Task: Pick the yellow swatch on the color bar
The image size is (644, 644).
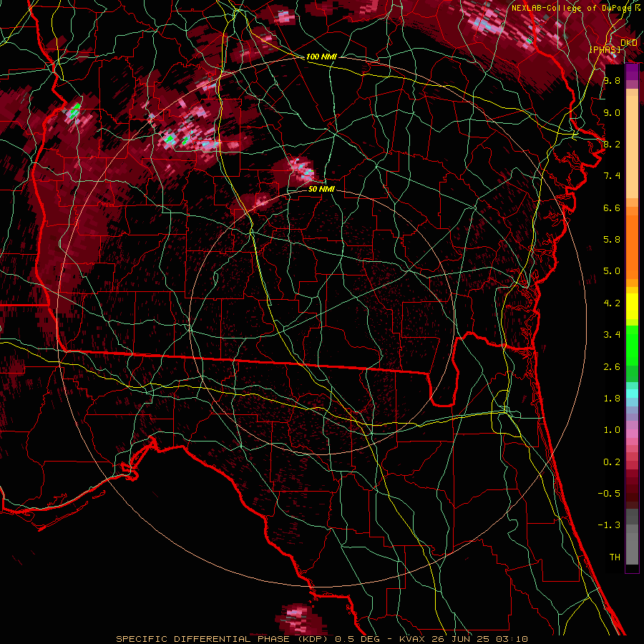Action: 632,306
